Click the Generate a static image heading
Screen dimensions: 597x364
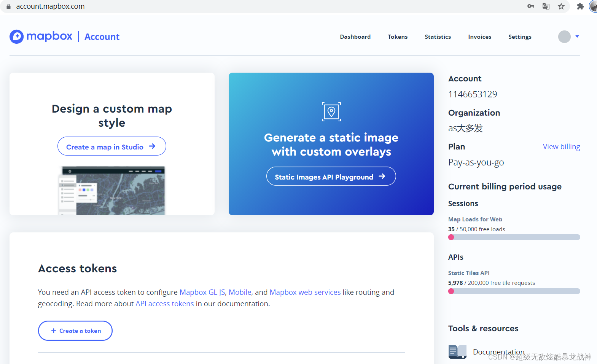click(331, 145)
